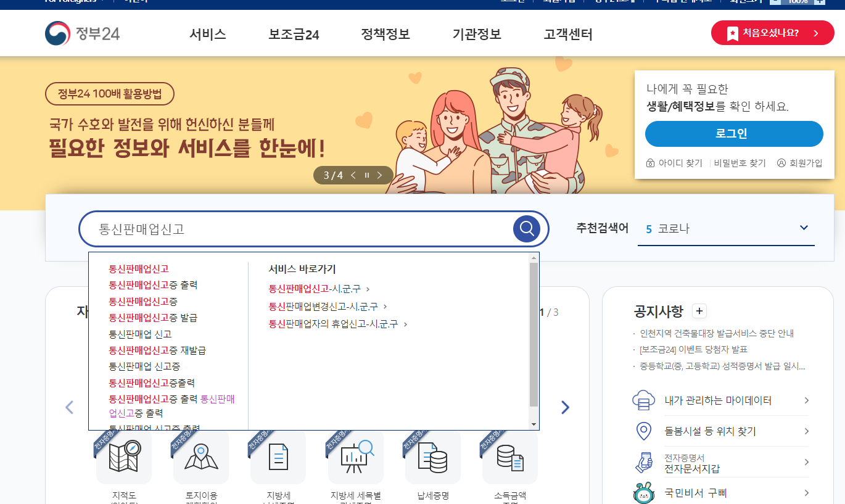Click the 정부24 100배 활용방법 badge

[x=110, y=94]
